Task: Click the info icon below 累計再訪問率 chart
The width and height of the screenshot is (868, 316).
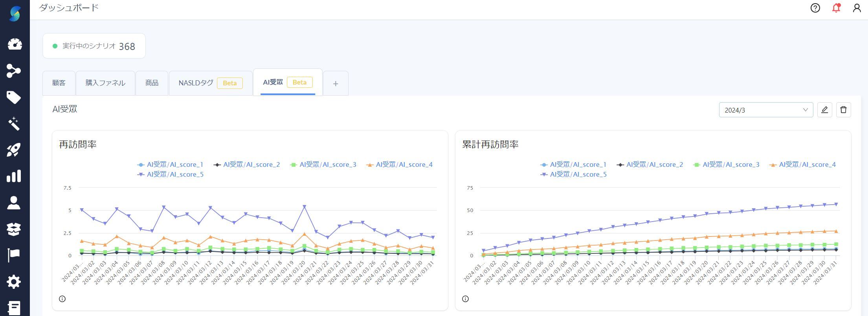Action: click(x=465, y=299)
